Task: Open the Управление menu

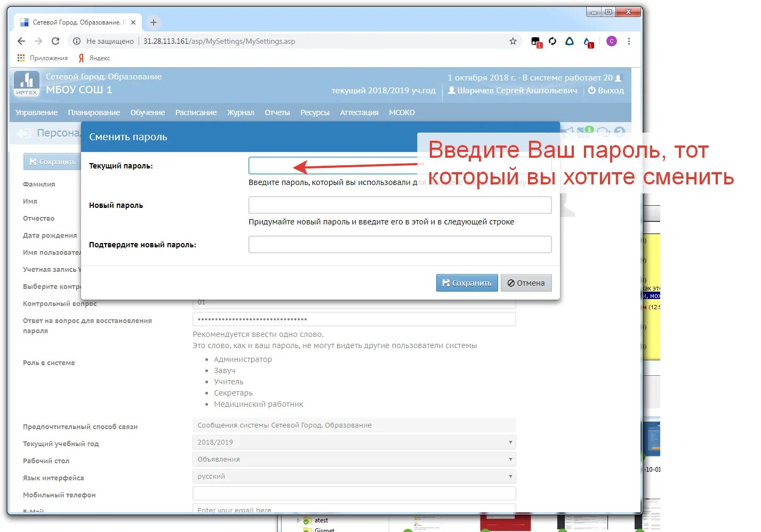Action: [36, 112]
